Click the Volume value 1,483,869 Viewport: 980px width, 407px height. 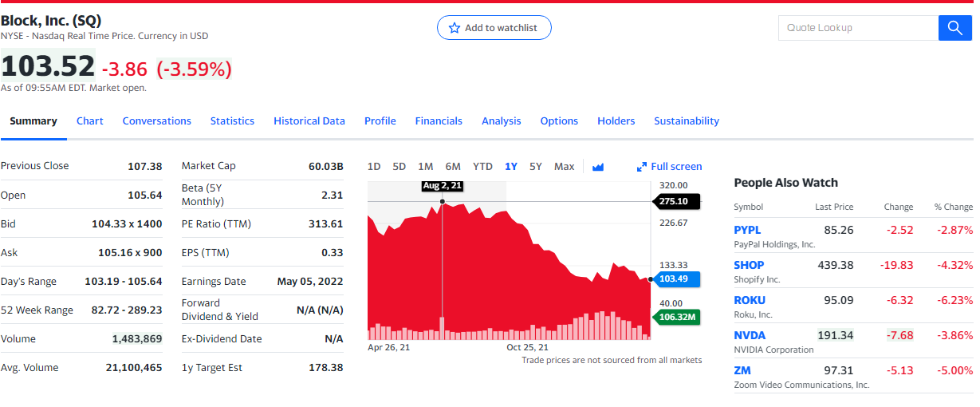pyautogui.click(x=137, y=339)
